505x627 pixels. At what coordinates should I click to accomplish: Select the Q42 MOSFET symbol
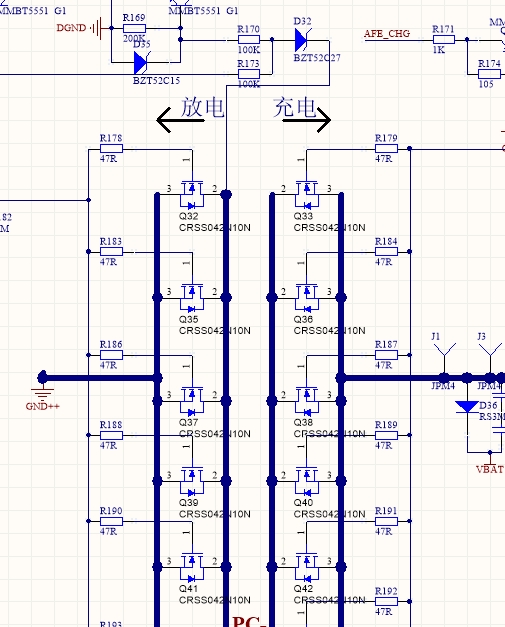point(307,567)
